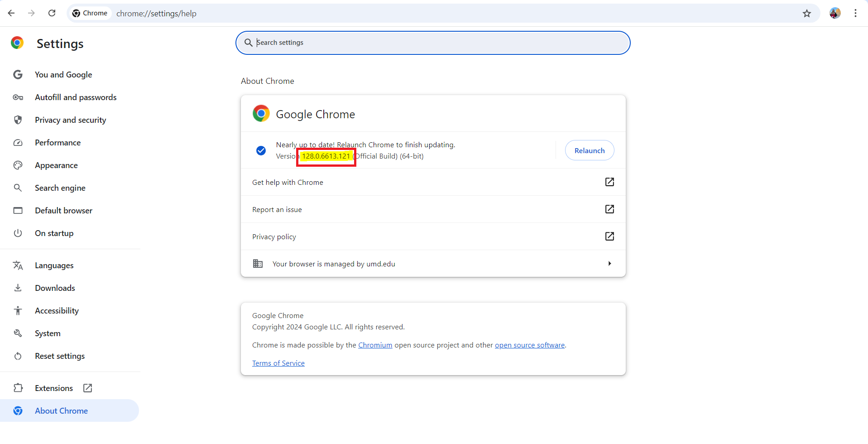Bookmark this page with the star icon
The image size is (868, 444).
[806, 14]
